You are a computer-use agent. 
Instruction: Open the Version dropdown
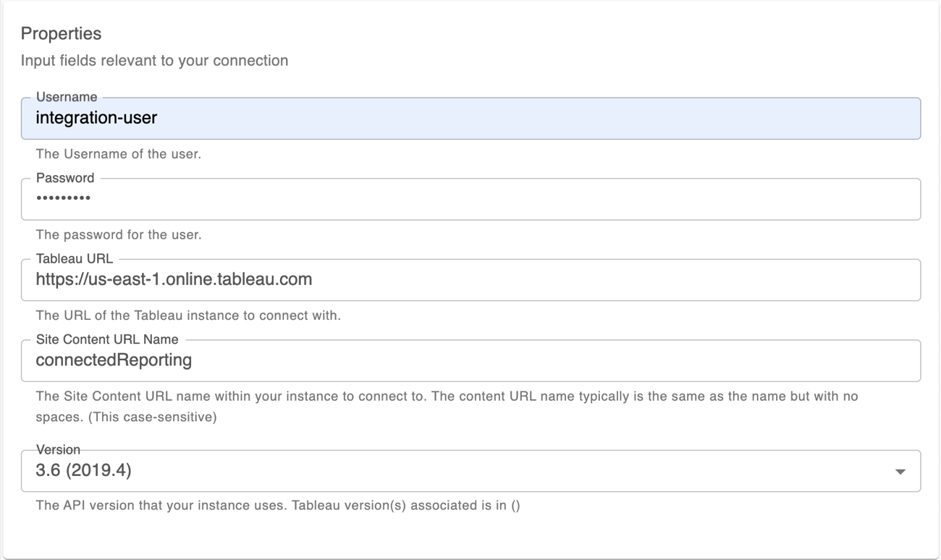(470, 471)
